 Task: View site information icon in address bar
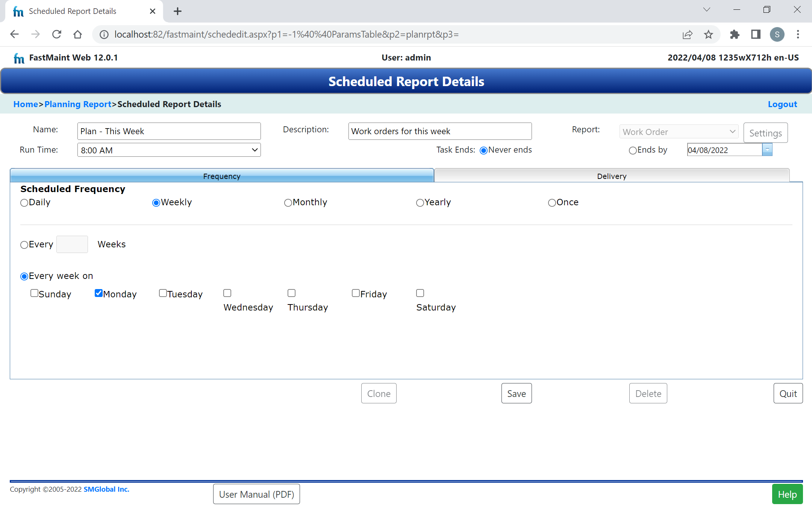[x=104, y=35]
